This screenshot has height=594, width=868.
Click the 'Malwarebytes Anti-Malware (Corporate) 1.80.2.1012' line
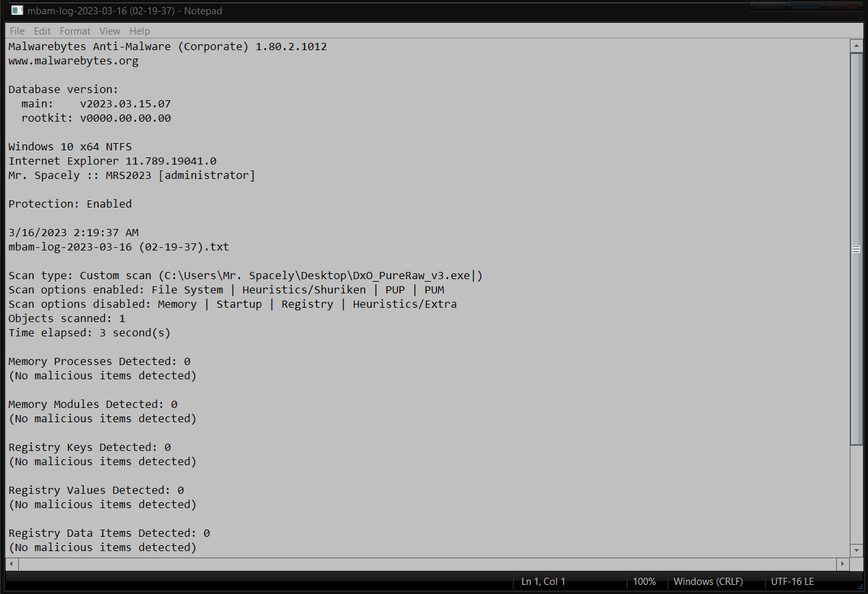tap(168, 47)
